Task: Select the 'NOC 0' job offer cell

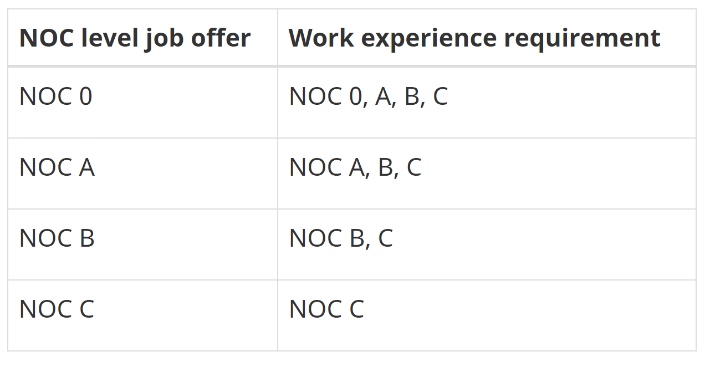Action: 142,103
